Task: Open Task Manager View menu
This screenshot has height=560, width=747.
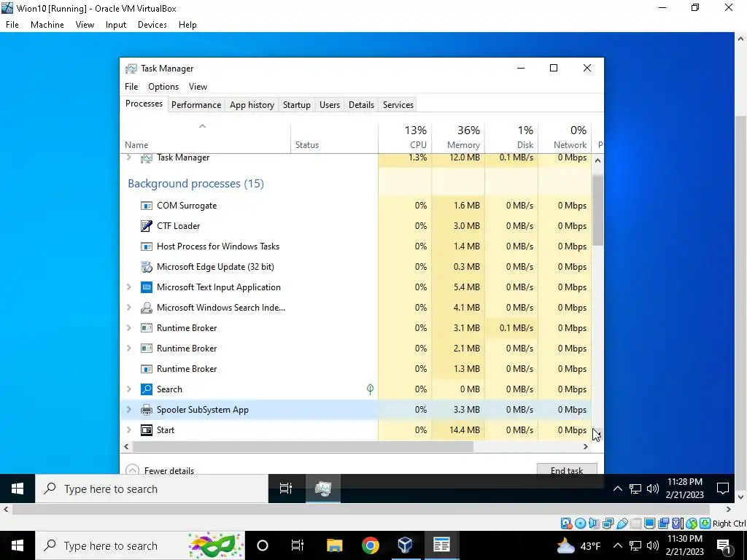Action: pos(198,87)
